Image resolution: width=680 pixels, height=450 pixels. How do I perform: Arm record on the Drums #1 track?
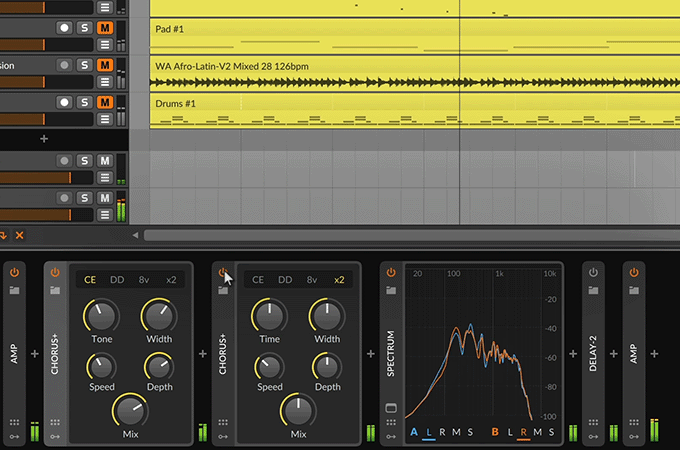tap(64, 103)
